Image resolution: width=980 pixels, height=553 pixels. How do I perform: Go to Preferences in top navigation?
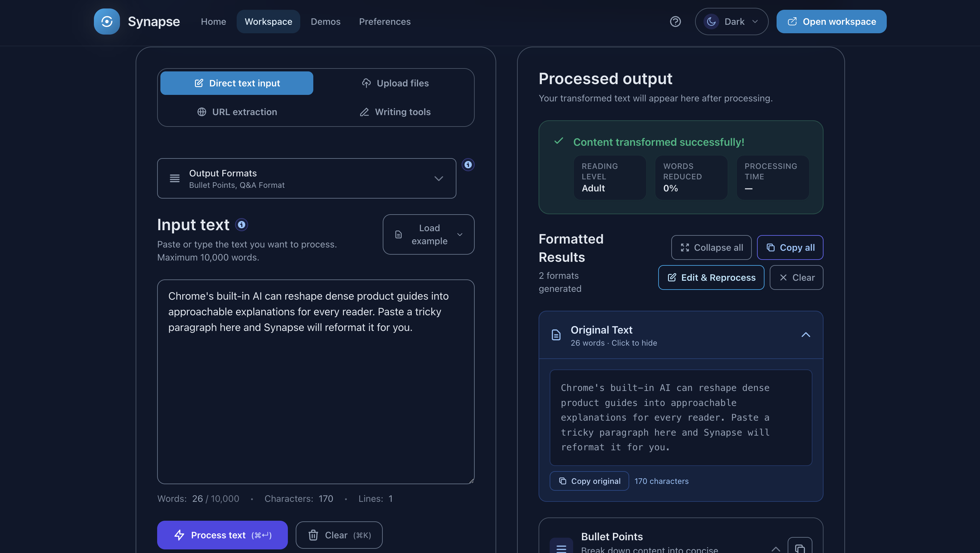coord(385,22)
